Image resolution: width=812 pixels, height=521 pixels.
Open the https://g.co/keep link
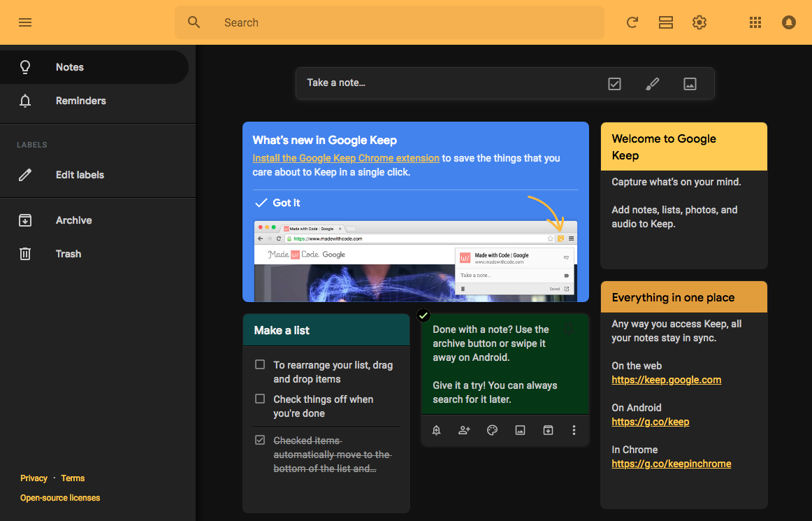(651, 422)
